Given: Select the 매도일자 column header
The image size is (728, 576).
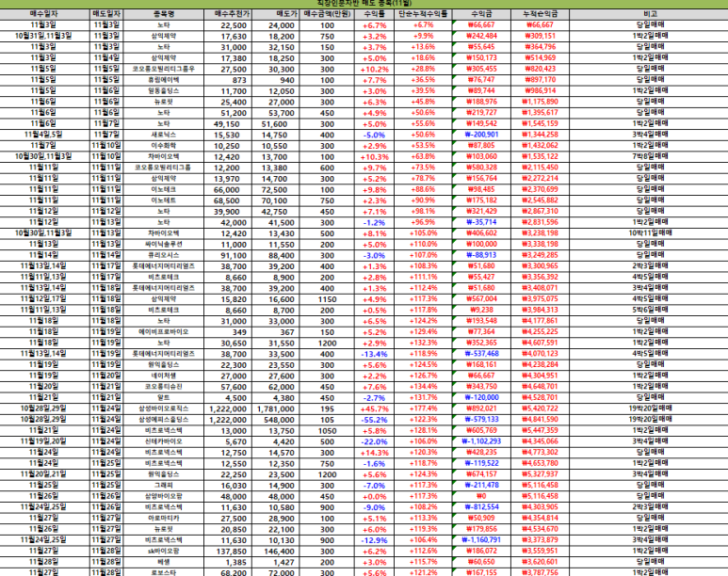Looking at the screenshot, I should click(x=106, y=14).
